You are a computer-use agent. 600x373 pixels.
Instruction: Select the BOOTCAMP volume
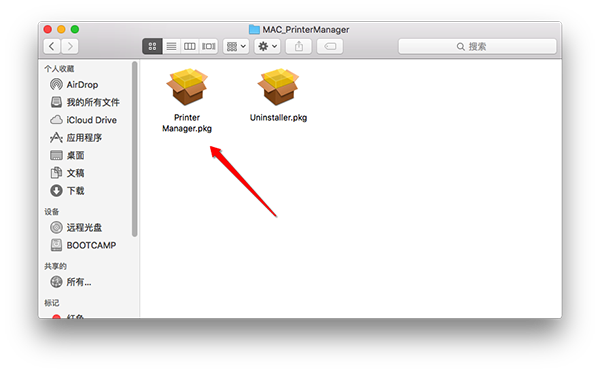click(x=91, y=245)
